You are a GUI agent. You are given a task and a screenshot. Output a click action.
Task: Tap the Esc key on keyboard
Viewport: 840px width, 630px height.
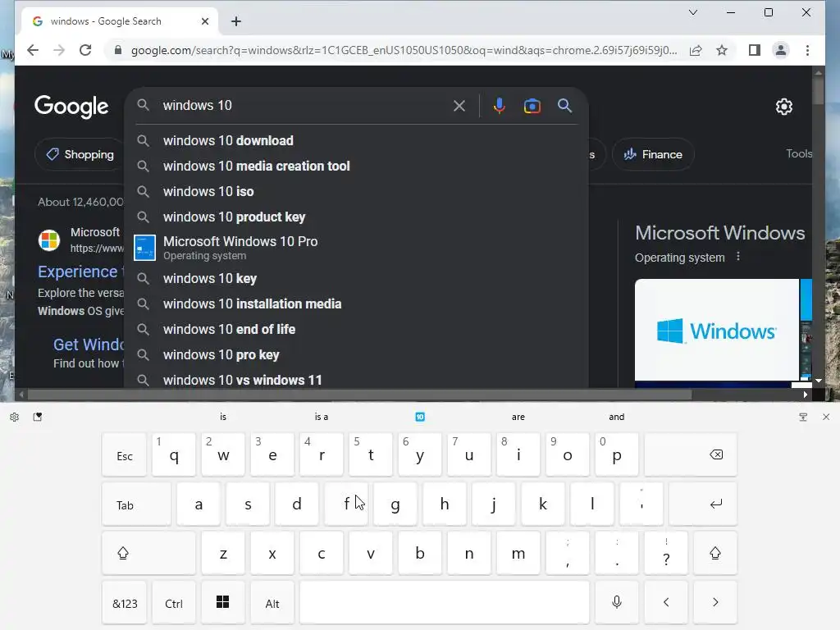tap(125, 454)
